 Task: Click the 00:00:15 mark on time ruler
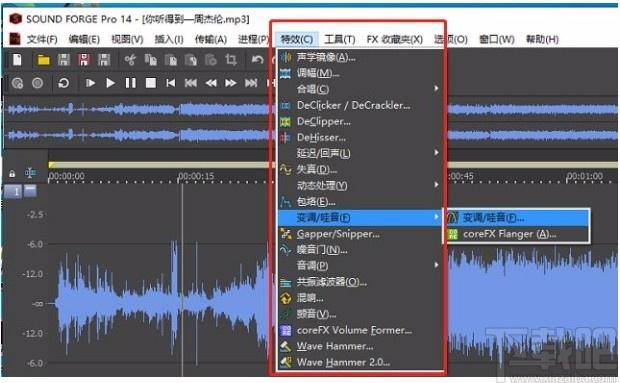(x=196, y=176)
